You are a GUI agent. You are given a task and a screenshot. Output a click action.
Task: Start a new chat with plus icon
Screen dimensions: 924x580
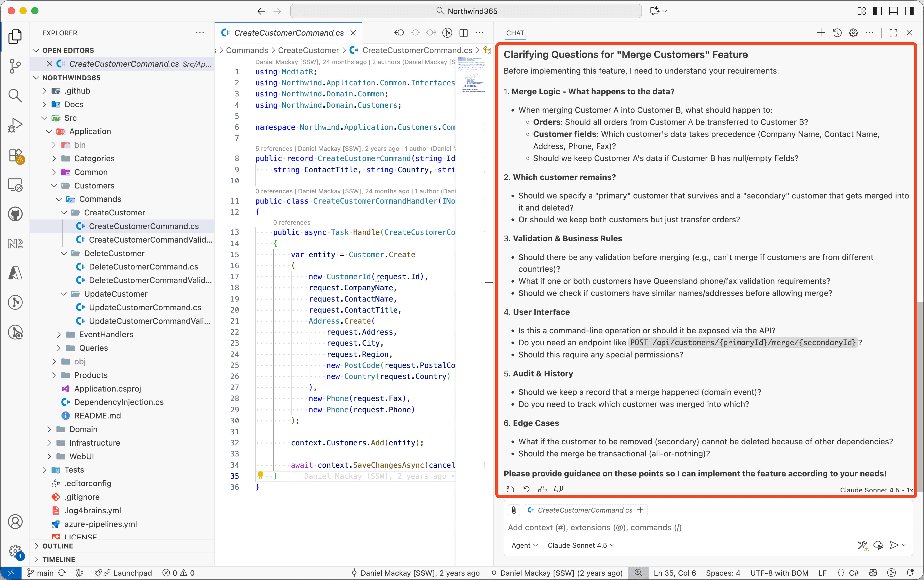(821, 33)
